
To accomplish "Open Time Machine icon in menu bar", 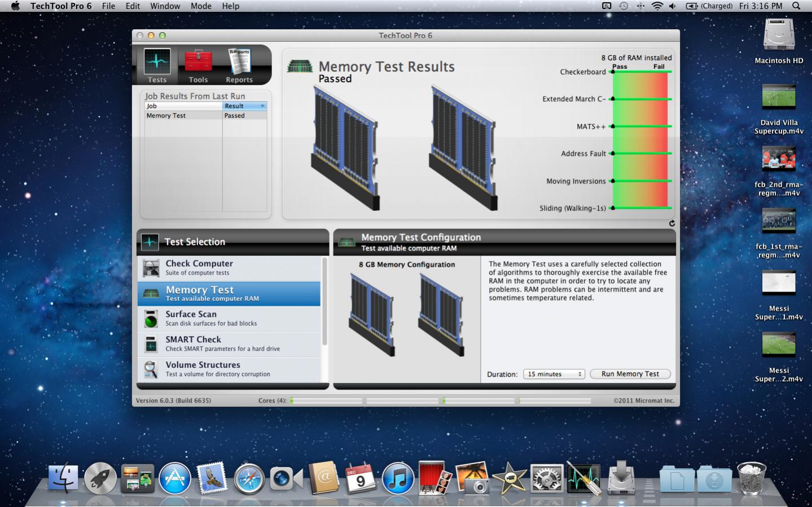I will tap(623, 6).
